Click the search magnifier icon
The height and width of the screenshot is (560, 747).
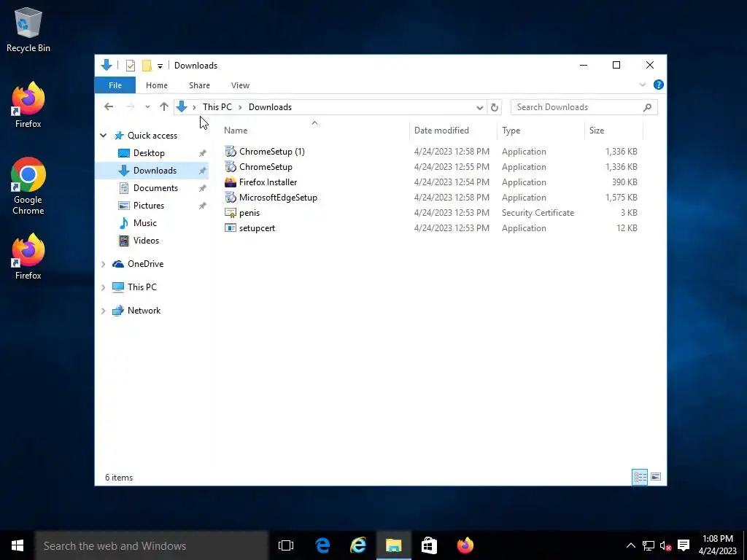point(647,107)
